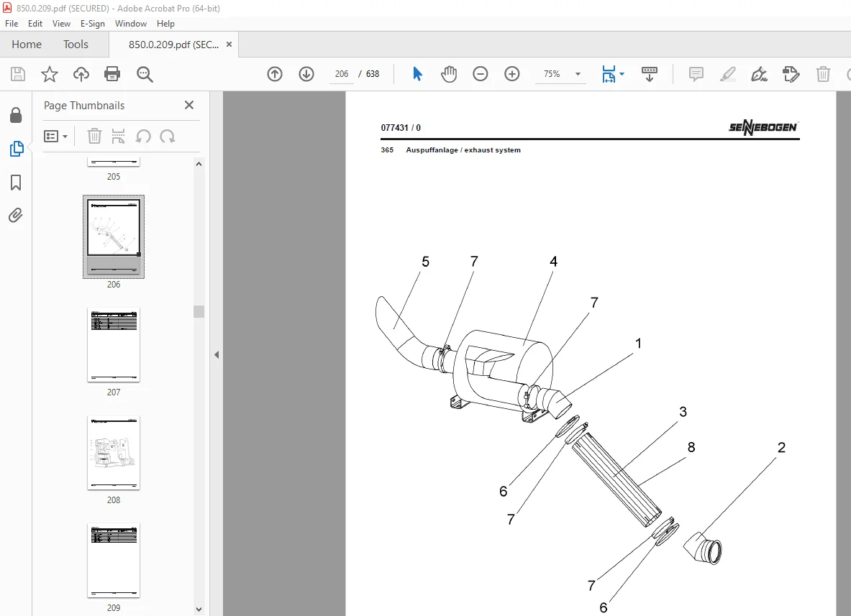Screen dimensions: 851x616
Task: Open the View menu
Action: pyautogui.click(x=61, y=23)
